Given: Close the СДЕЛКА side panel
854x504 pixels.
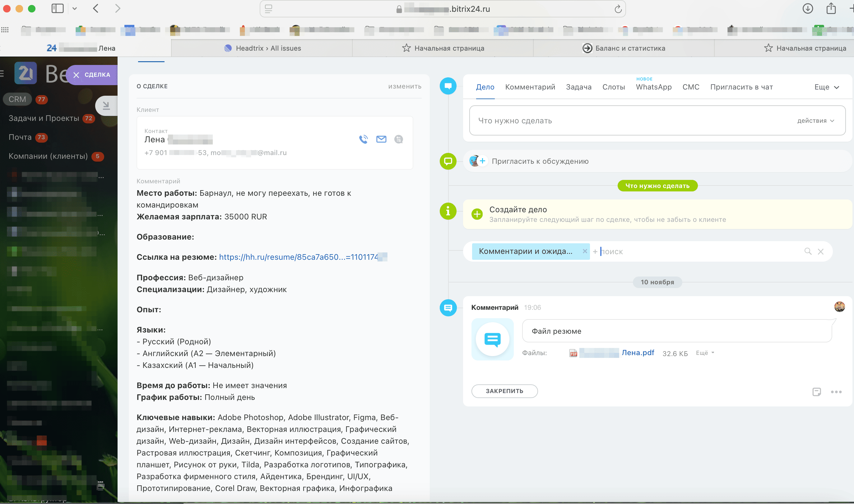Looking at the screenshot, I should click(76, 75).
